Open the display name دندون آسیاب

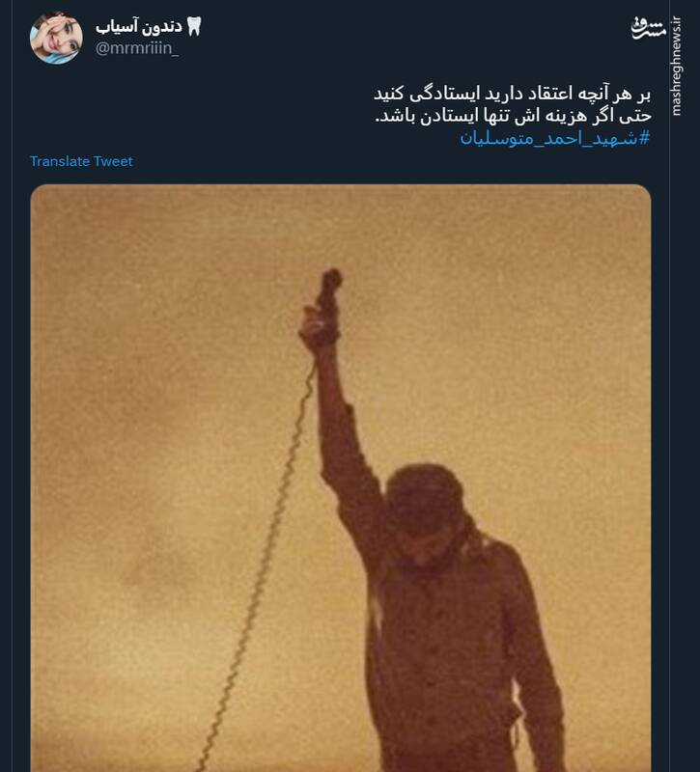coord(139,27)
